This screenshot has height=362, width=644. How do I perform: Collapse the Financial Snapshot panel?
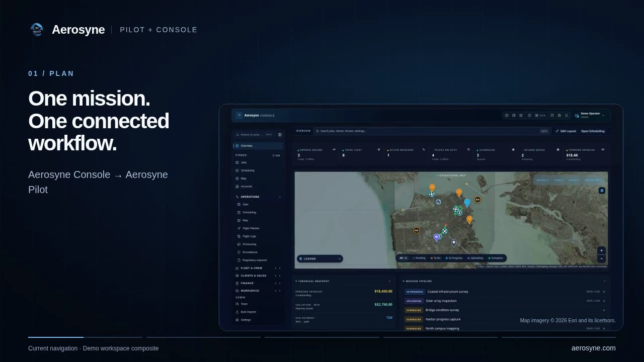tap(389, 281)
